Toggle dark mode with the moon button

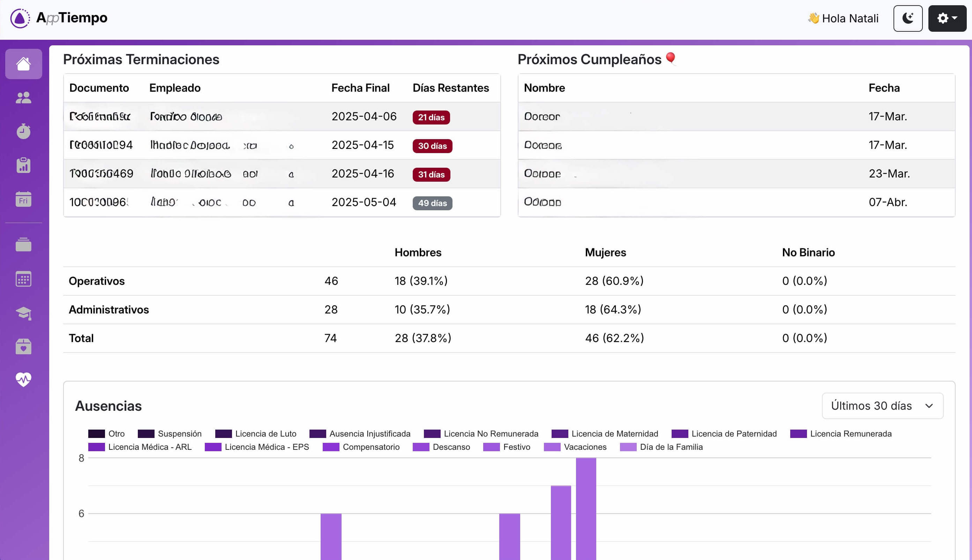coord(907,18)
